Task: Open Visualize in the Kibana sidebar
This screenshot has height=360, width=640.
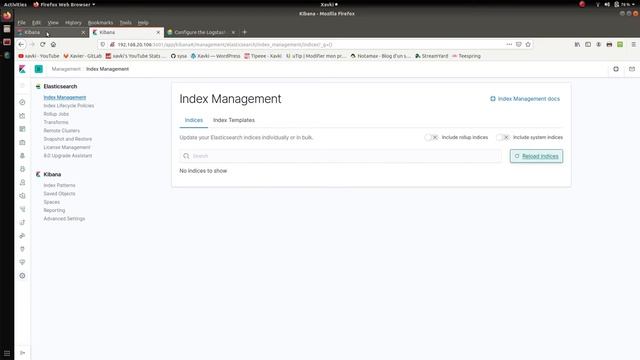Action: [22, 116]
